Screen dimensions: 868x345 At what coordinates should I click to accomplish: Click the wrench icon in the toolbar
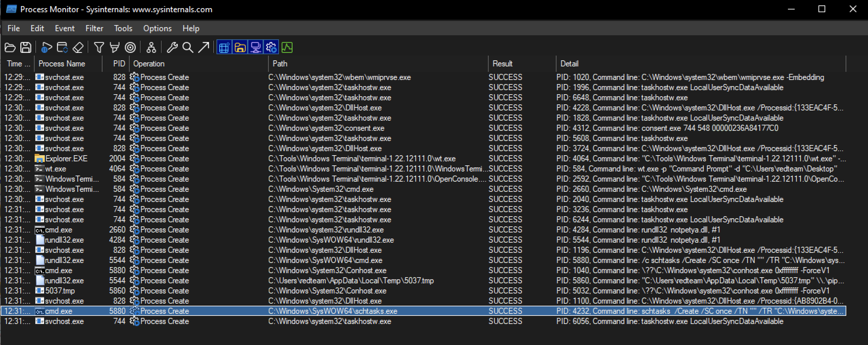click(x=172, y=47)
